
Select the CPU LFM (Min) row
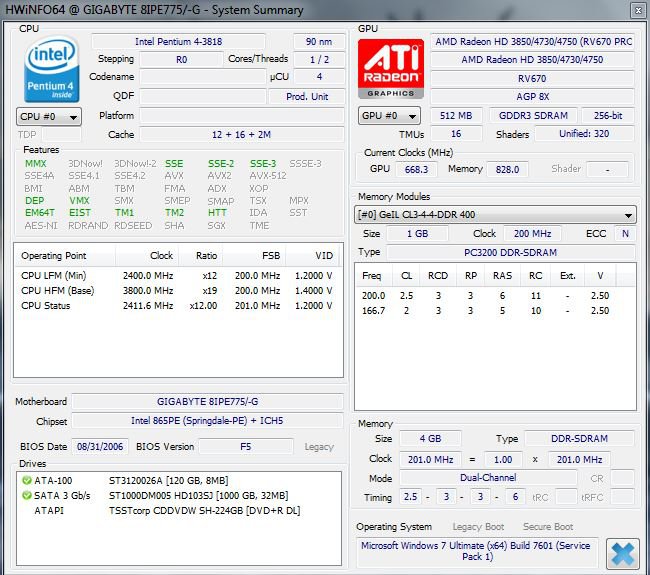(x=177, y=276)
